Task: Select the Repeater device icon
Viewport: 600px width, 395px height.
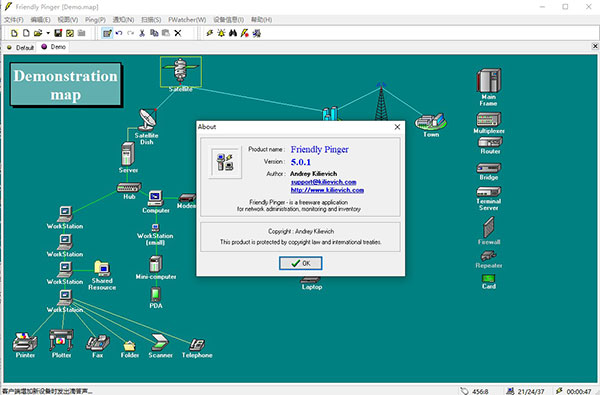Action: click(488, 256)
